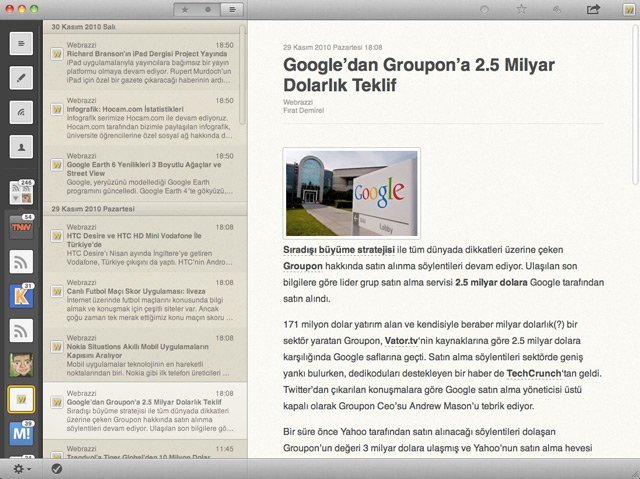Image resolution: width=640 pixels, height=479 pixels.
Task: Open the orange K feed icon with 31 unread
Action: pyautogui.click(x=20, y=297)
